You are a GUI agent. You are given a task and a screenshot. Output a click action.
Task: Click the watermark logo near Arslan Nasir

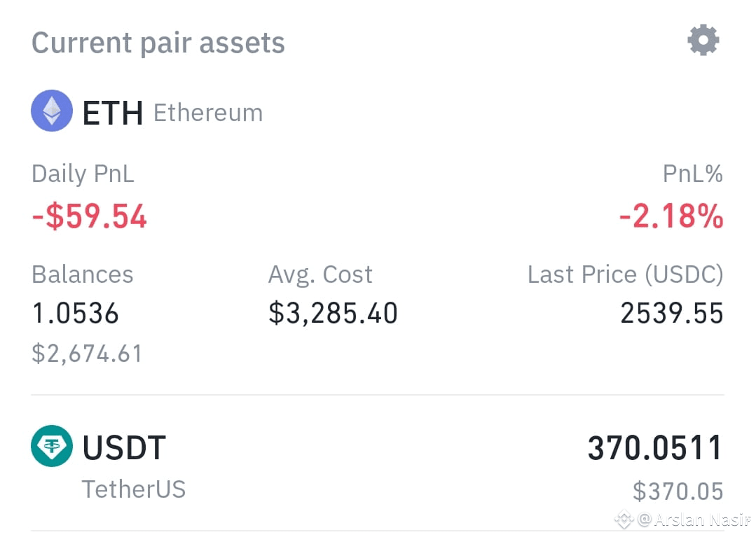click(x=624, y=519)
